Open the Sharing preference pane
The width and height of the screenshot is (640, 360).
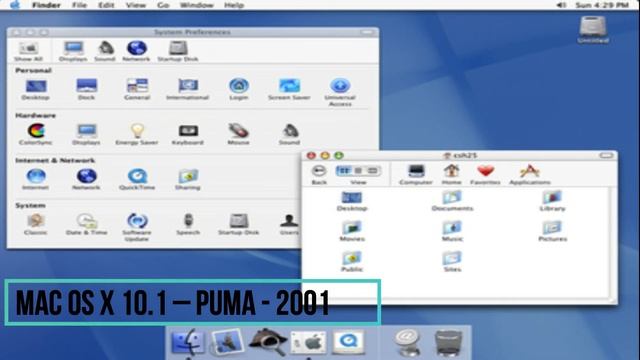point(188,179)
